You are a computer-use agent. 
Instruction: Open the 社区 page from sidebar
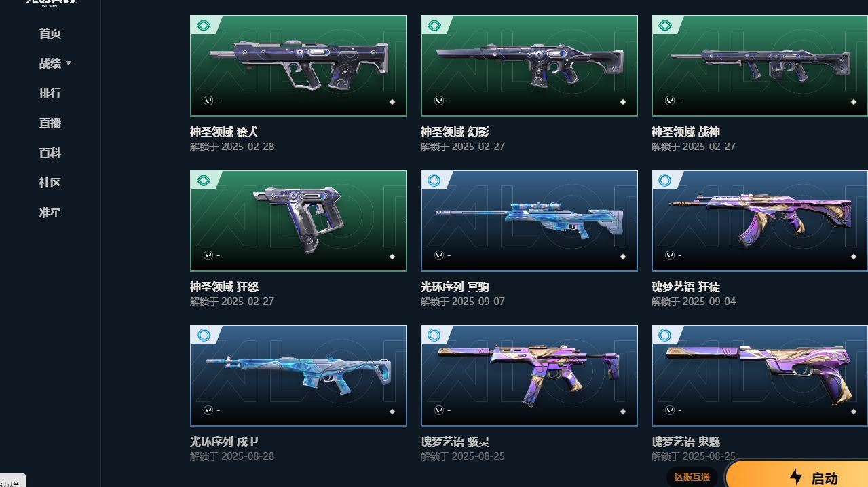[50, 183]
